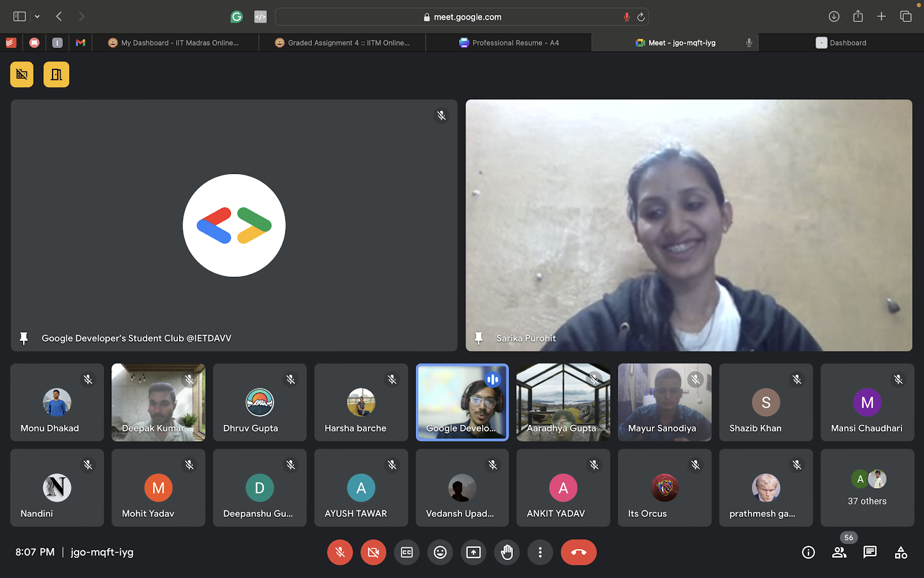Viewport: 924px width, 578px height.
Task: Click the Grammarly extension icon
Action: tap(237, 17)
